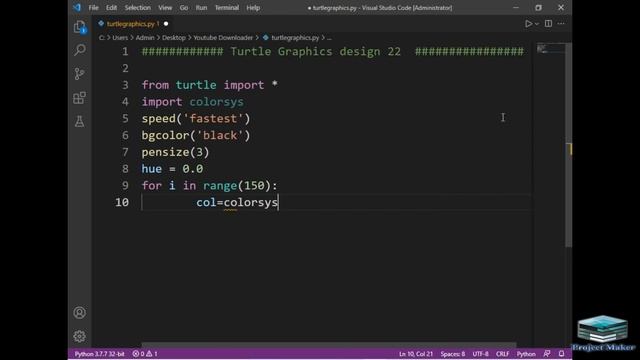Click the breadcrumb ellipsis symbol entry
Image resolution: width=640 pixels, height=360 pixels.
click(x=329, y=38)
